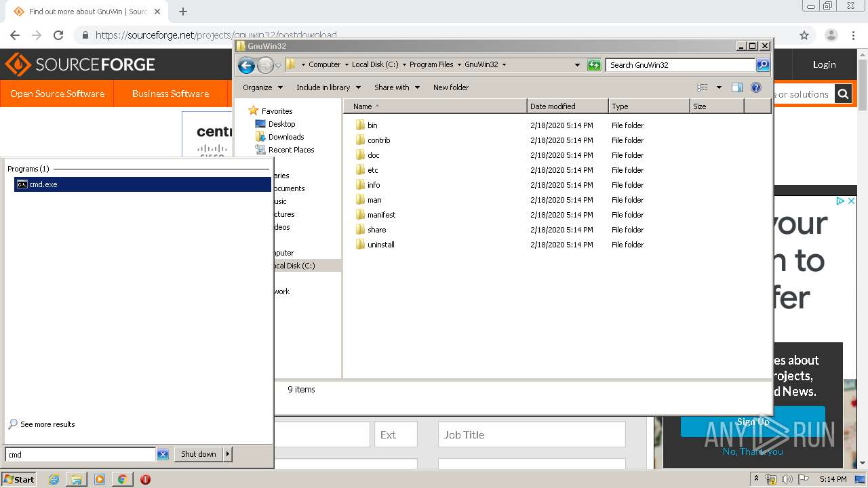Click the Shut down button
The width and height of the screenshot is (868, 488).
(x=198, y=455)
